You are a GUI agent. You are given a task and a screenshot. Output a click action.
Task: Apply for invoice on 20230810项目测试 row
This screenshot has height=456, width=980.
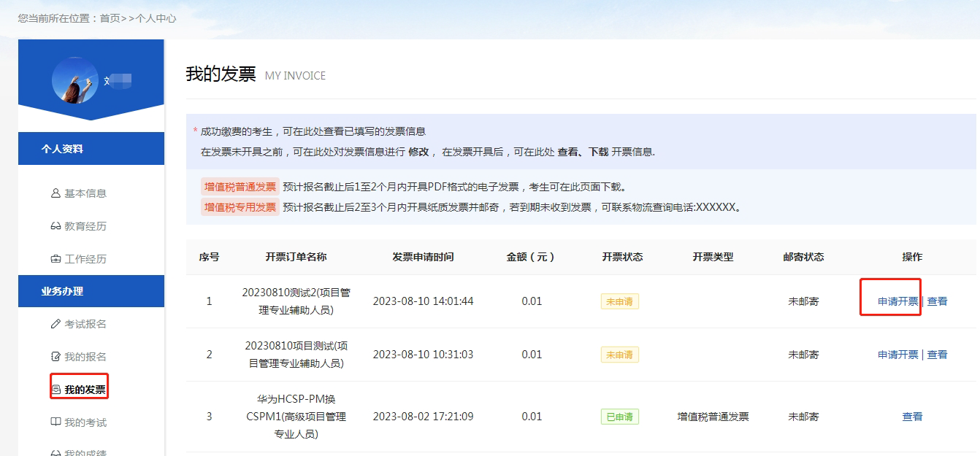(x=897, y=355)
